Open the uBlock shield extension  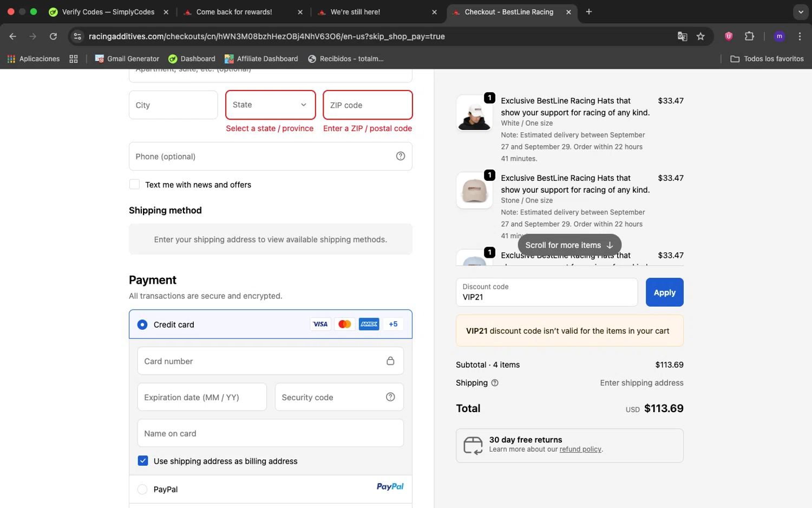click(729, 36)
